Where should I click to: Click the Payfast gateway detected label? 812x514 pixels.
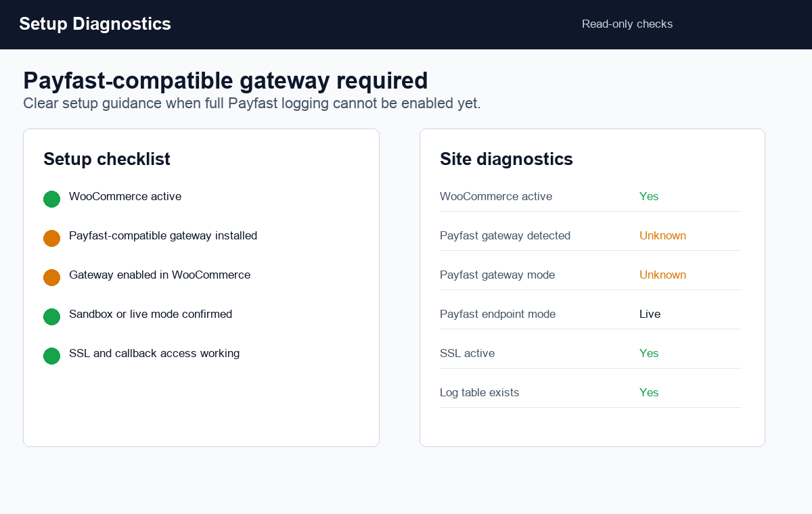[x=505, y=235]
